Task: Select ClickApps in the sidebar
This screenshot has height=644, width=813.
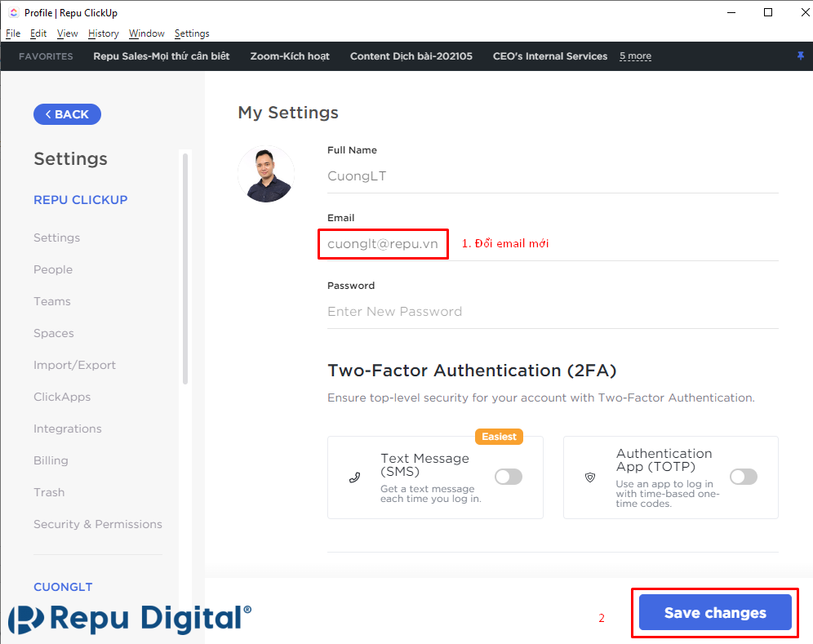Action: (62, 397)
